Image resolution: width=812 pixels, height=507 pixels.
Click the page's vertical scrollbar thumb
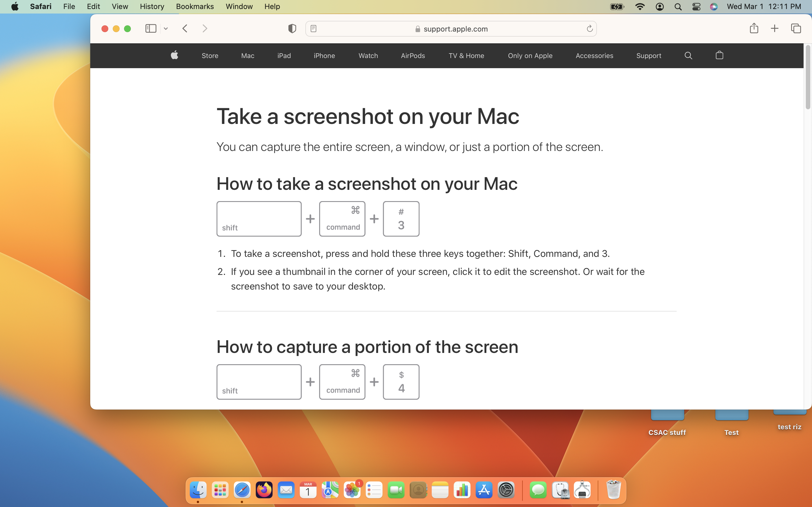pos(808,77)
